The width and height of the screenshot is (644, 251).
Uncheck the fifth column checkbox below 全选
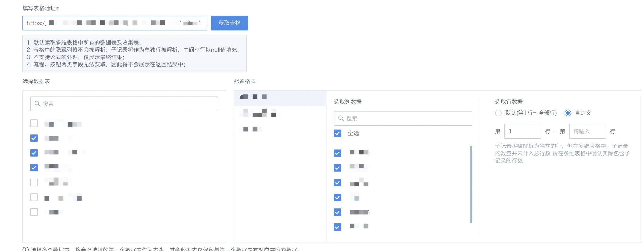(x=338, y=212)
